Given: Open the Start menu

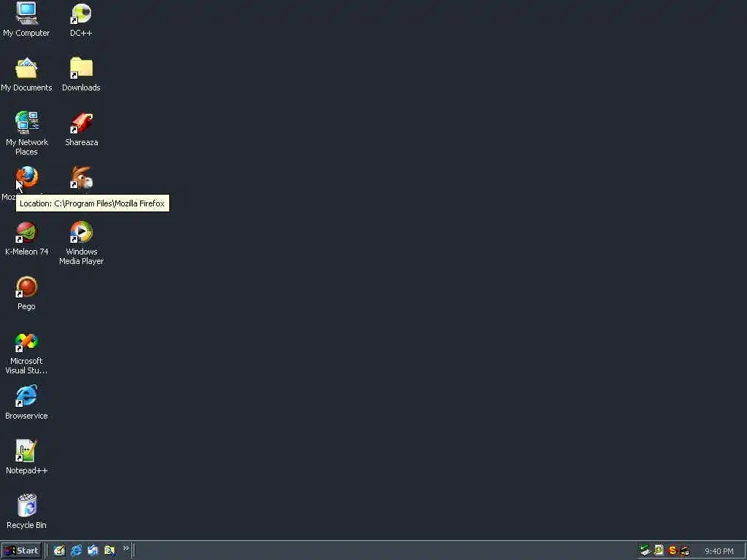Looking at the screenshot, I should [x=21, y=551].
